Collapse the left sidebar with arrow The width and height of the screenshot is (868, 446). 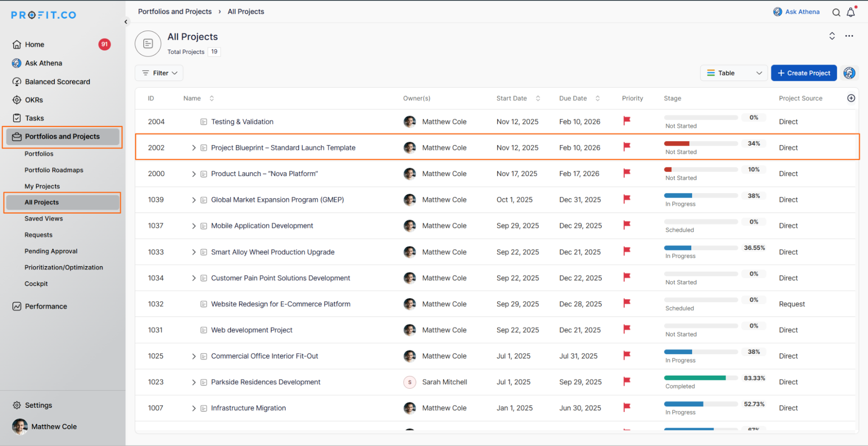tap(126, 22)
